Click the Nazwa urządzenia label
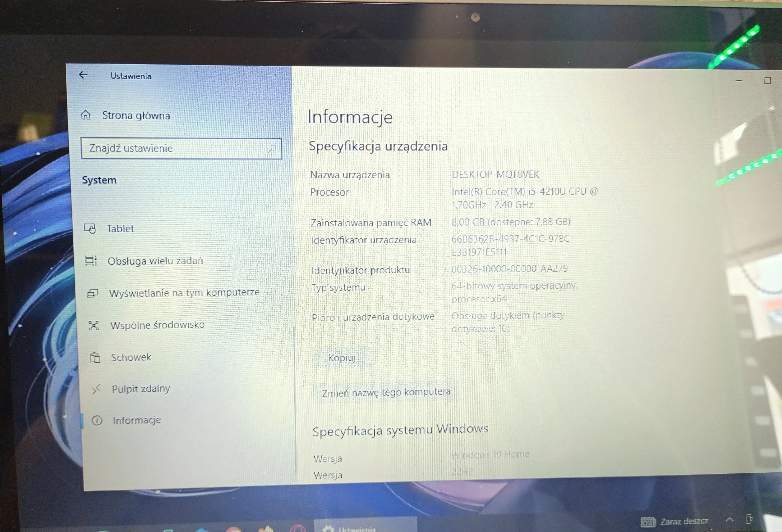The image size is (782, 532). [350, 175]
